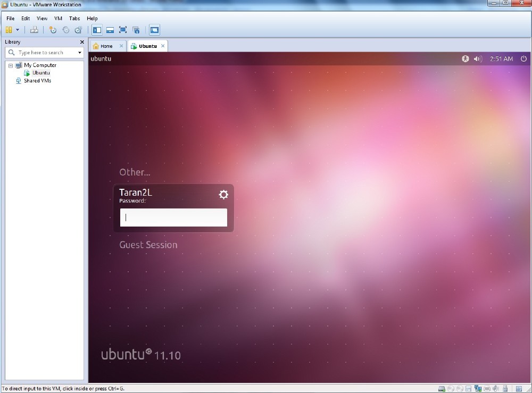This screenshot has height=393, width=532.
Task: Open the snapshot manager icon
Action: pyautogui.click(x=78, y=30)
